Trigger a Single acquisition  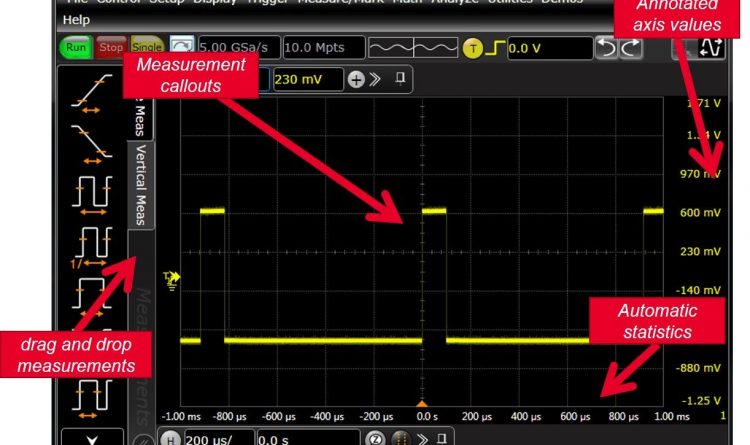point(147,47)
